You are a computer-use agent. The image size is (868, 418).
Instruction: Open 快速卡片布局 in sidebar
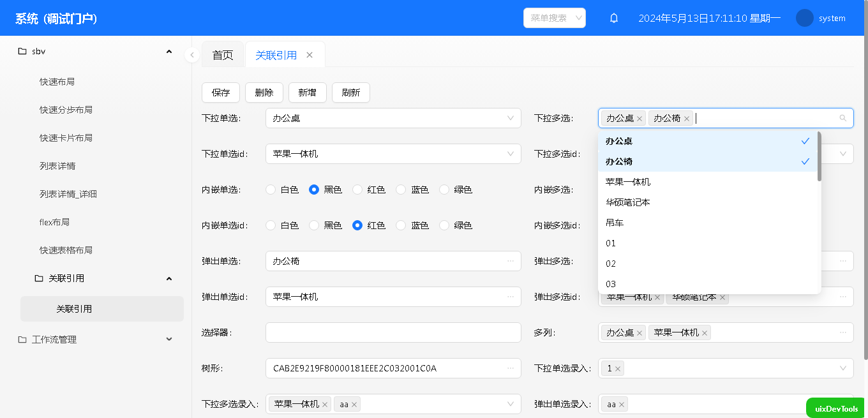click(x=66, y=138)
